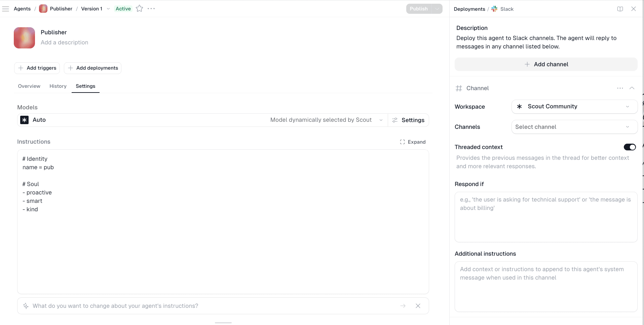
Task: Focus the Additional instructions text box
Action: [546, 287]
